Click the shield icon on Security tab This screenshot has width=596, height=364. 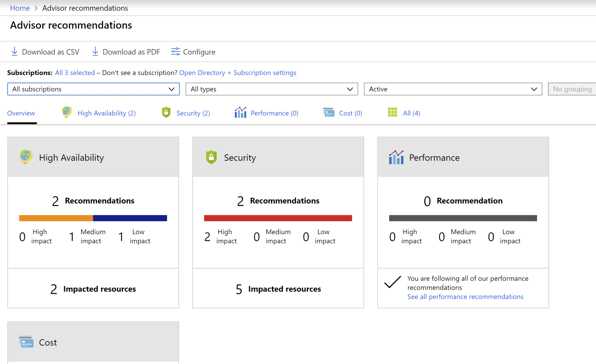[x=166, y=112]
